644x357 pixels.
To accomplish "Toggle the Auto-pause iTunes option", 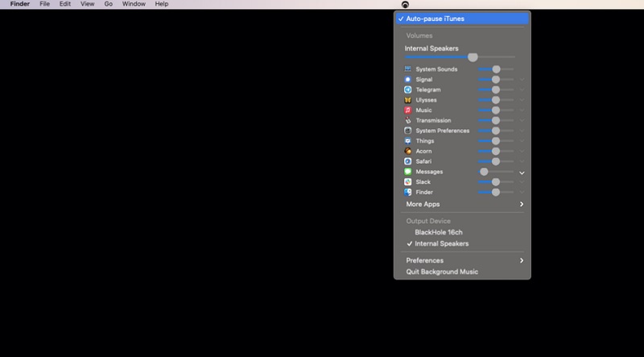I will pyautogui.click(x=435, y=19).
